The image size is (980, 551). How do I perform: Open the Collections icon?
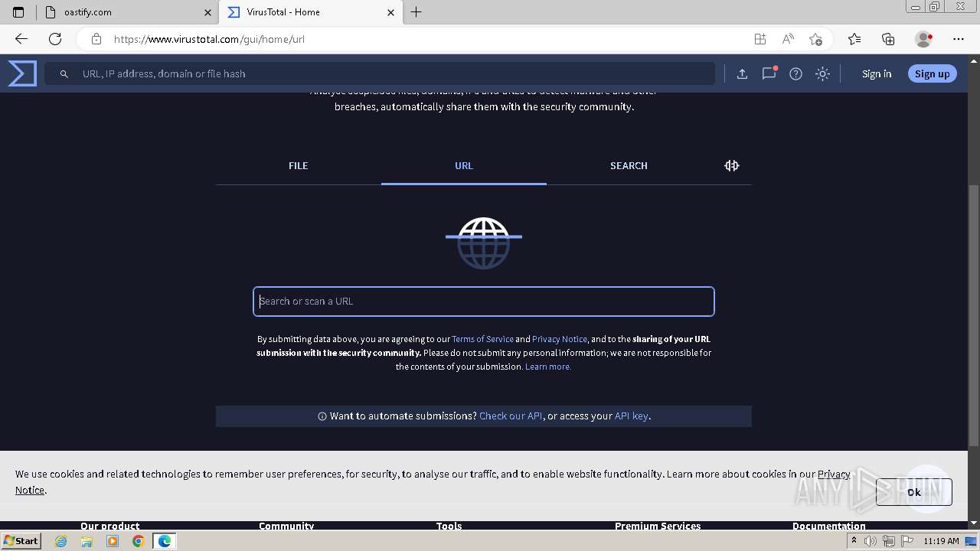coord(888,39)
